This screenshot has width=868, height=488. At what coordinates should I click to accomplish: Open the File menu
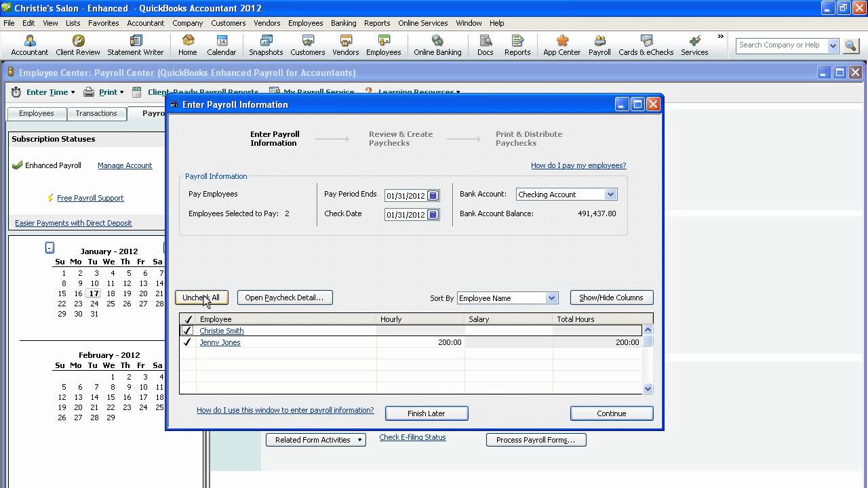[x=9, y=23]
